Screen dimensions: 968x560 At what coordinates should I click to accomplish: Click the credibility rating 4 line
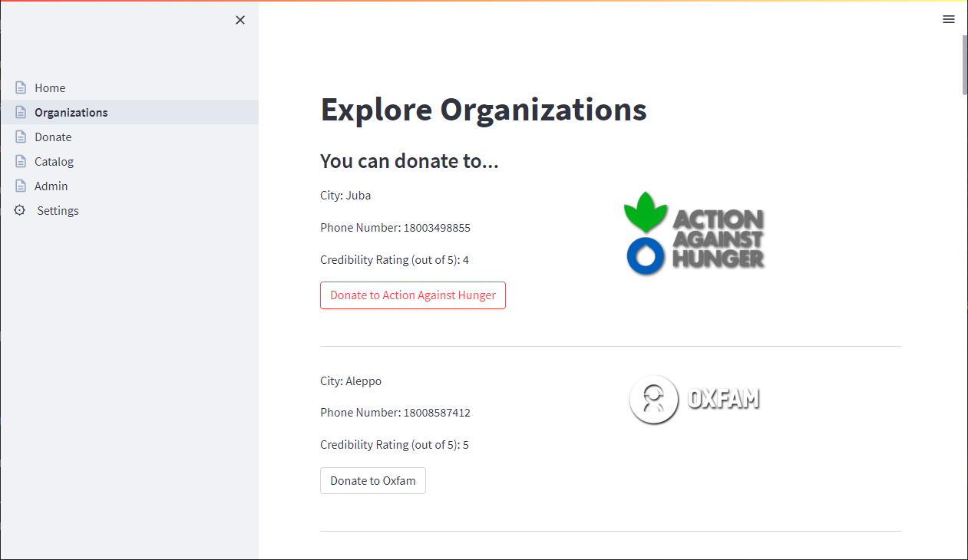click(395, 260)
